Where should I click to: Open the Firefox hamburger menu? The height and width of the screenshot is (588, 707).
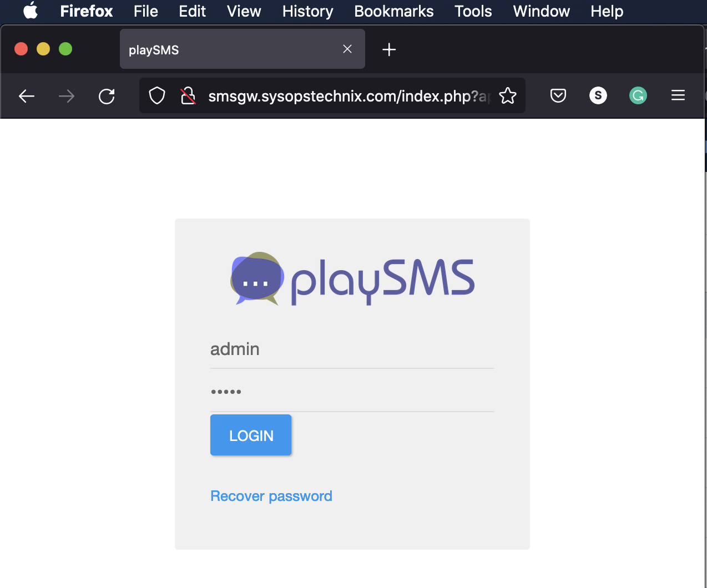(x=678, y=96)
